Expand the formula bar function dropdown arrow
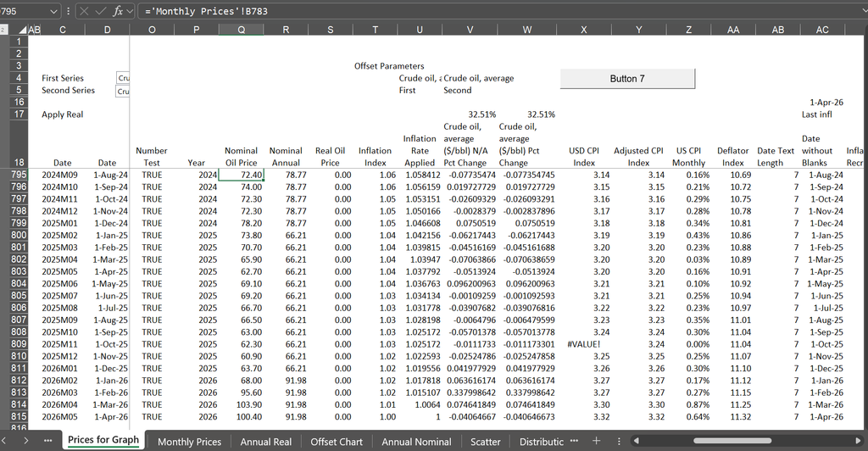 (130, 11)
